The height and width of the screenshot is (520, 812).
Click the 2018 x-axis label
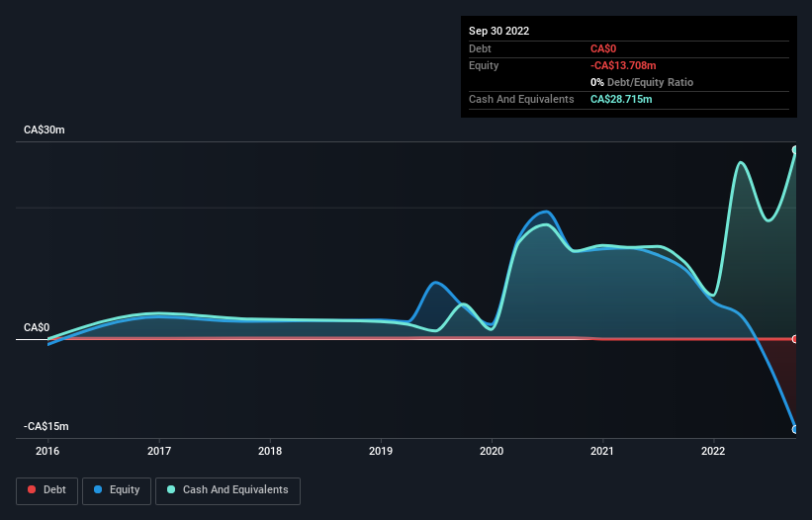[270, 451]
